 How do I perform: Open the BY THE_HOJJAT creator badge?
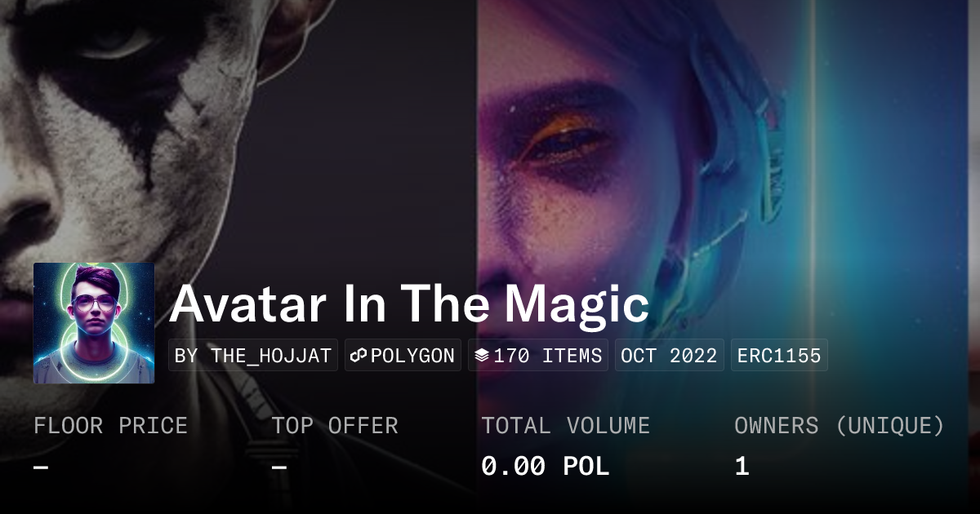pos(253,356)
